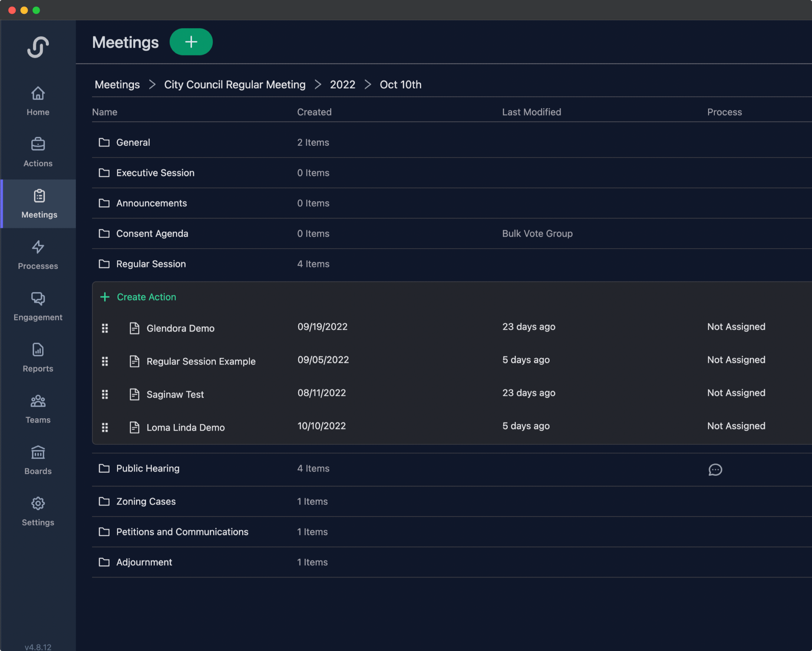Click the 2022 breadcrumb link
The image size is (812, 651).
coord(342,84)
